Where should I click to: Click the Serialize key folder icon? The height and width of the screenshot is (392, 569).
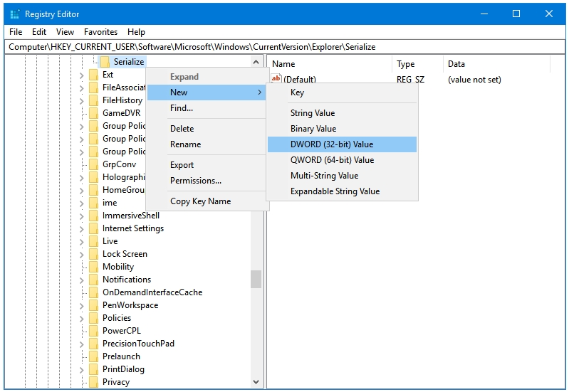click(x=105, y=62)
